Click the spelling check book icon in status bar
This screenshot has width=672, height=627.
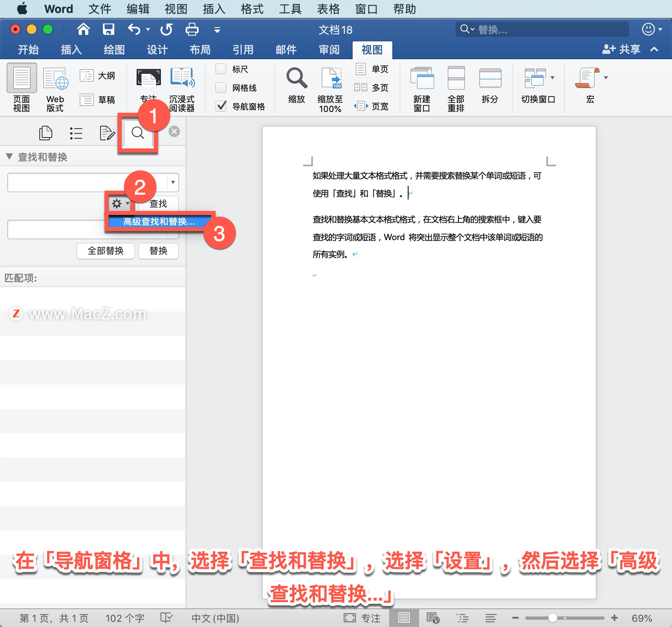(166, 618)
